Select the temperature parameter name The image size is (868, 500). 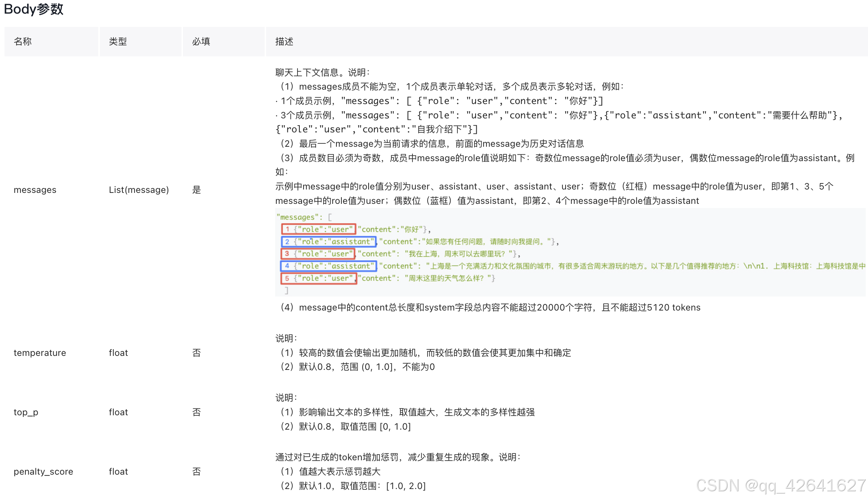coord(40,353)
